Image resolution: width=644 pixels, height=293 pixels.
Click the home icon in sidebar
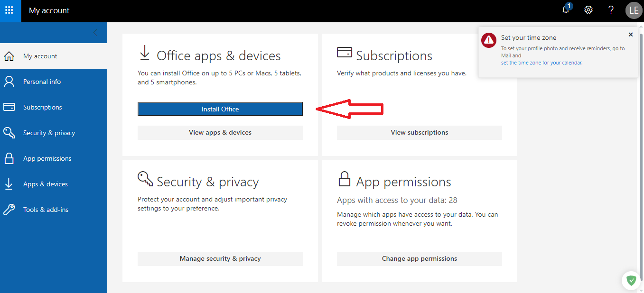pyautogui.click(x=9, y=56)
